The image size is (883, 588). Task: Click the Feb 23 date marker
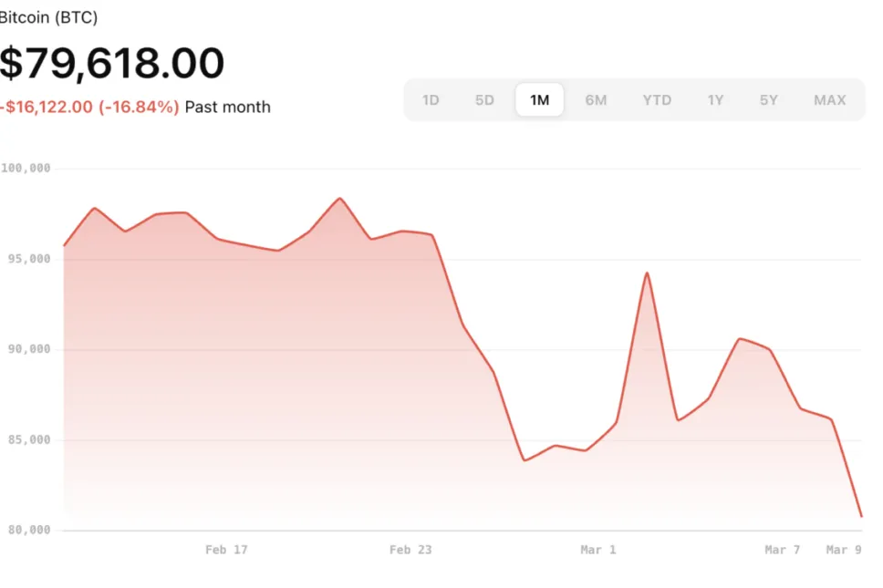point(410,550)
